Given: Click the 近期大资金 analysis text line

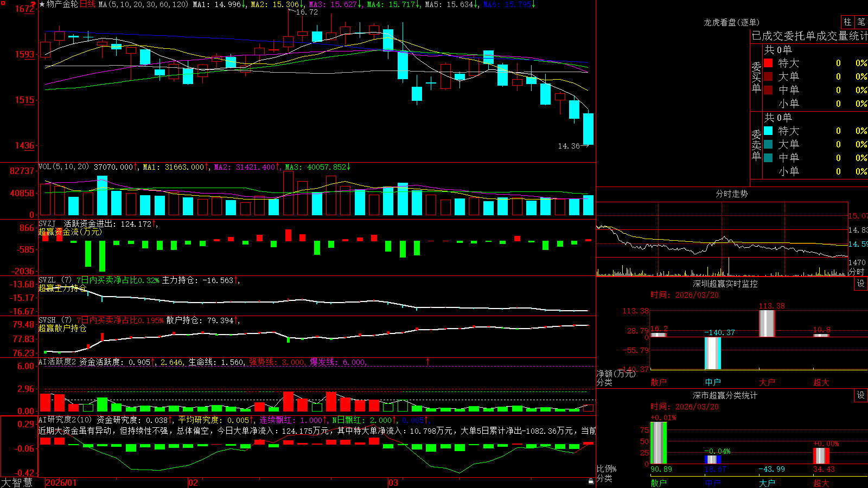Looking at the screenshot, I should (x=317, y=431).
